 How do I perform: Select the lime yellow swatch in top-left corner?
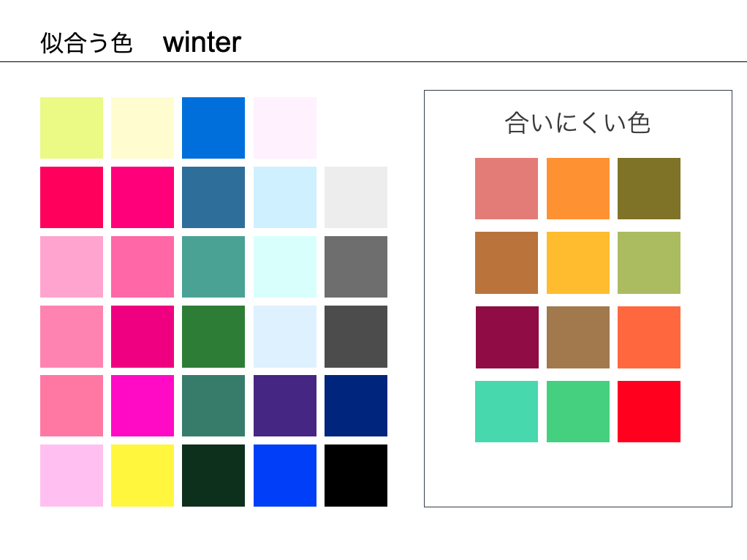coord(72,128)
